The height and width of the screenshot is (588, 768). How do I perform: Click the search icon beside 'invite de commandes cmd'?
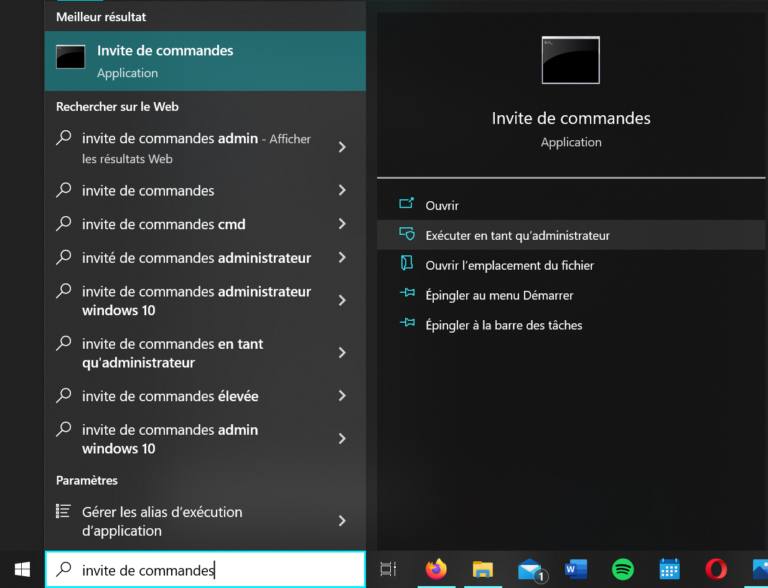[64, 223]
